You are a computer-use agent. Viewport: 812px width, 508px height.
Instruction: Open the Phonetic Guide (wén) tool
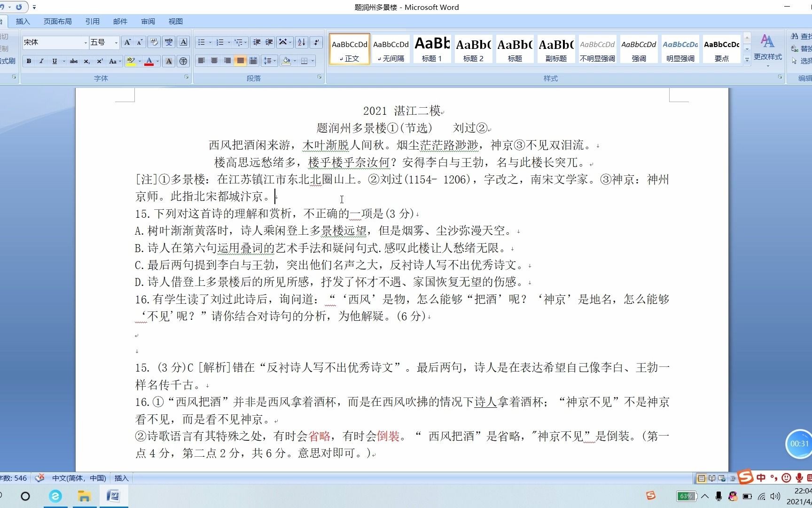click(x=169, y=42)
